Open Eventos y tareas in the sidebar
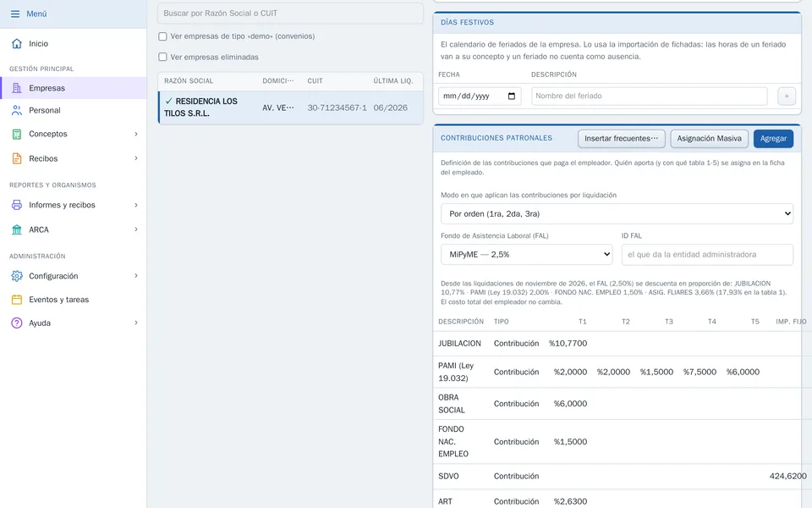Image resolution: width=812 pixels, height=508 pixels. coord(74,300)
